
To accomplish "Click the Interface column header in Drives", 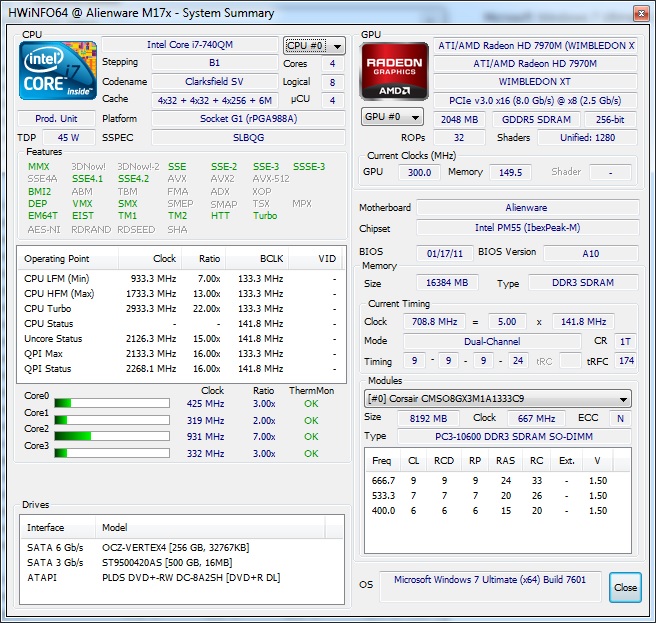I will (x=57, y=528).
